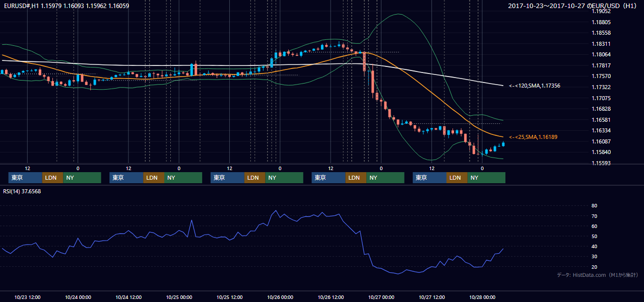Viewport: 644px width, 302px height.
Task: Click RSI scale value 40
Action: (595, 247)
